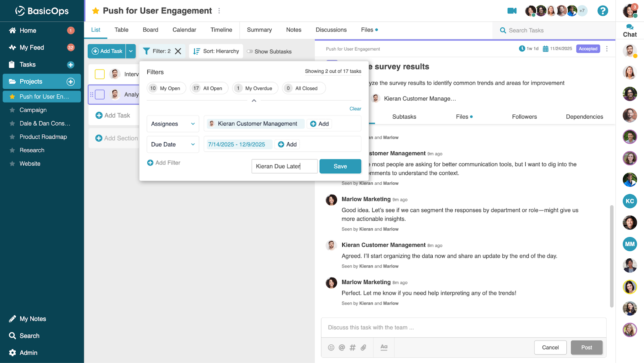
Task: Toggle the Show Subtasks switch
Action: (x=250, y=52)
